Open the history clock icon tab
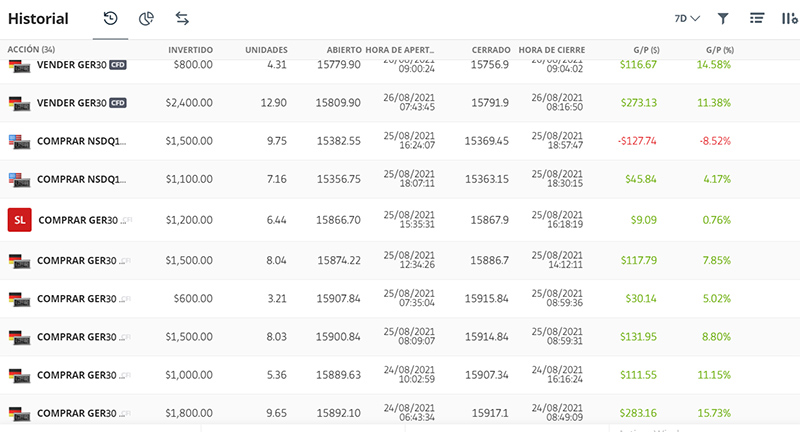 pos(110,19)
